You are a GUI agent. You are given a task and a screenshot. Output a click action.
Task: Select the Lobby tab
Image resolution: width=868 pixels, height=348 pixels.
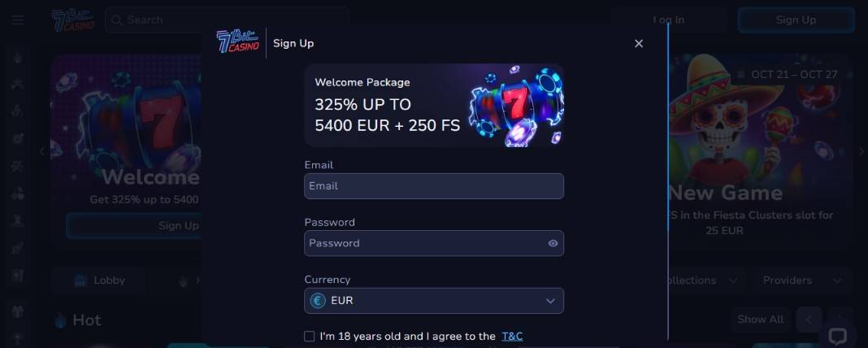tap(99, 281)
